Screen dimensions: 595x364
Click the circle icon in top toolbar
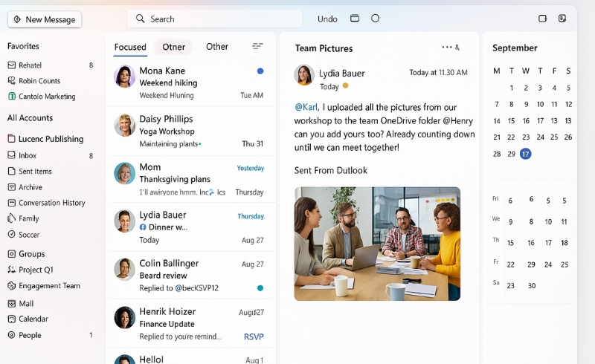[x=375, y=18]
